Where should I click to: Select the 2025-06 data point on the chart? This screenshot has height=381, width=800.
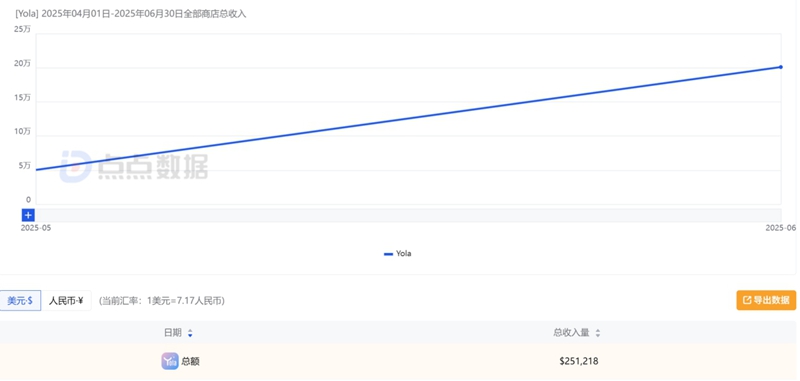[x=781, y=67]
